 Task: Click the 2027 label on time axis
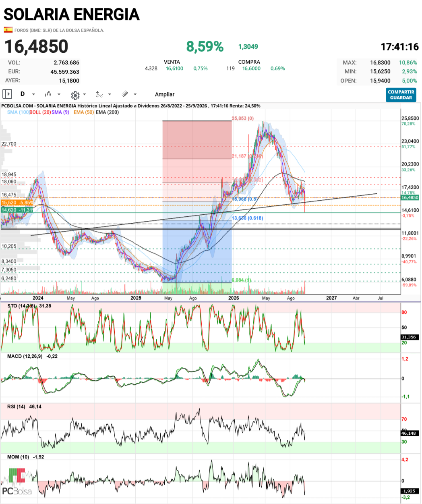pyautogui.click(x=331, y=298)
